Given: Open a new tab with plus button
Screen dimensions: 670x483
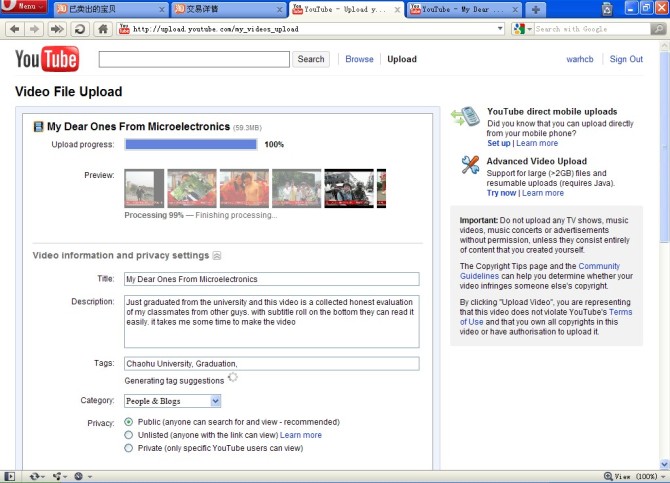Looking at the screenshot, I should pos(536,9).
